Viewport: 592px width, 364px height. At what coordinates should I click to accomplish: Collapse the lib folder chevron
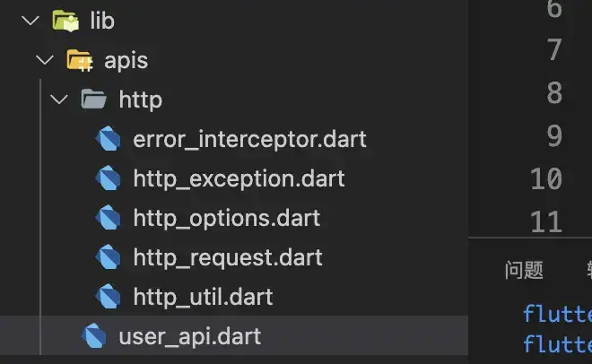(x=30, y=20)
